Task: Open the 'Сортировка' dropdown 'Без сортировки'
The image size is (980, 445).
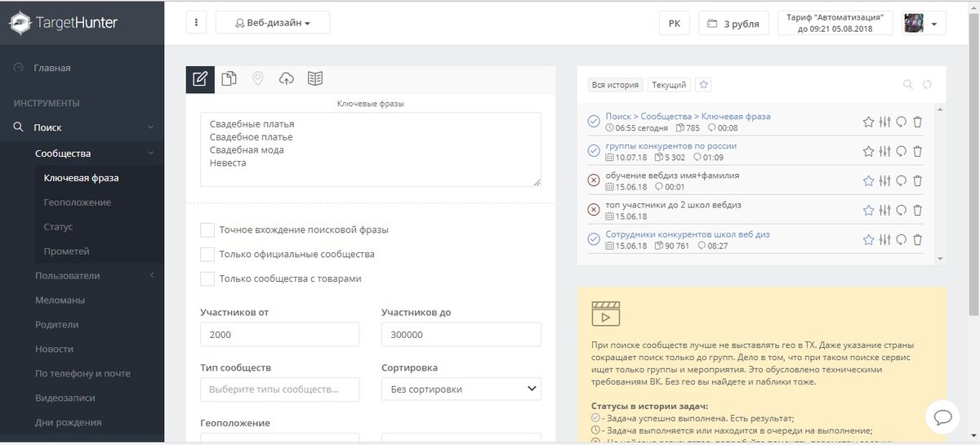Action: [461, 389]
